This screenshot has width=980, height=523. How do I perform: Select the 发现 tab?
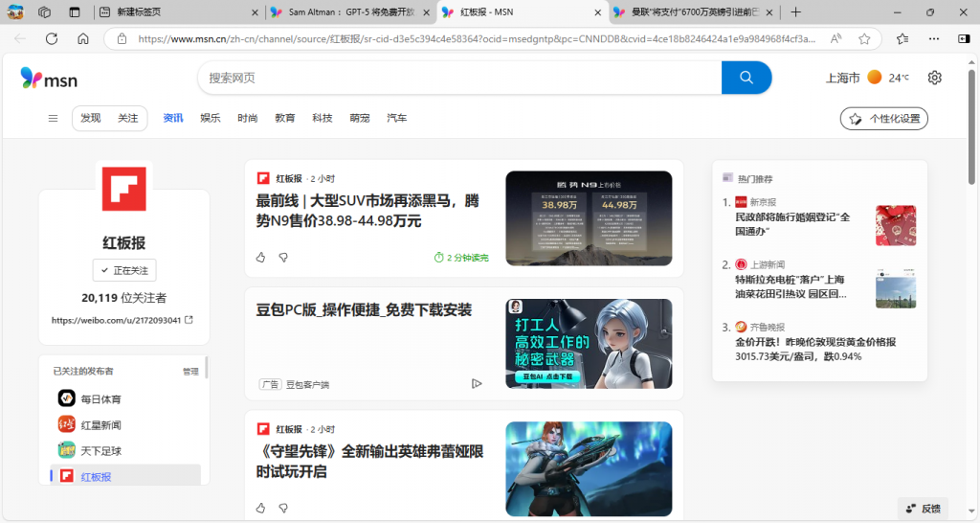click(x=91, y=118)
